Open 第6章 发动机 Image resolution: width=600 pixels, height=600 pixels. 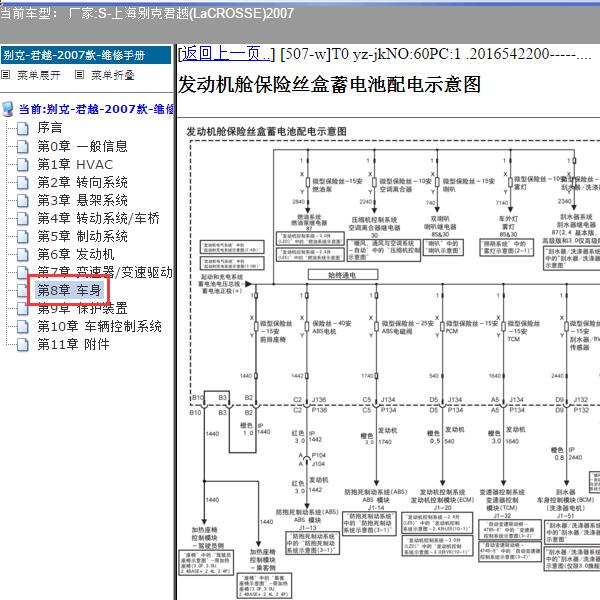coord(76,254)
